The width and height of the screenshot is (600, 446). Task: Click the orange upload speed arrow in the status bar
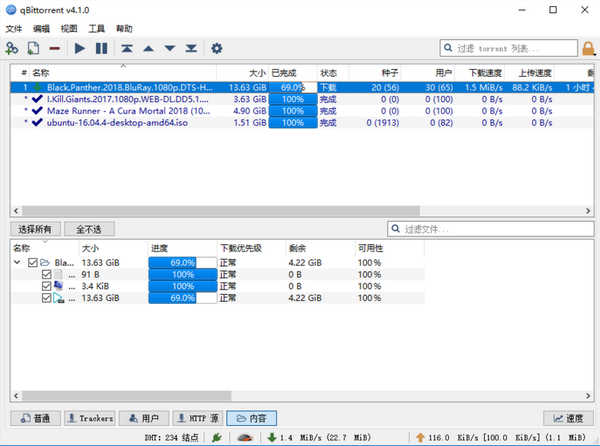pyautogui.click(x=420, y=437)
